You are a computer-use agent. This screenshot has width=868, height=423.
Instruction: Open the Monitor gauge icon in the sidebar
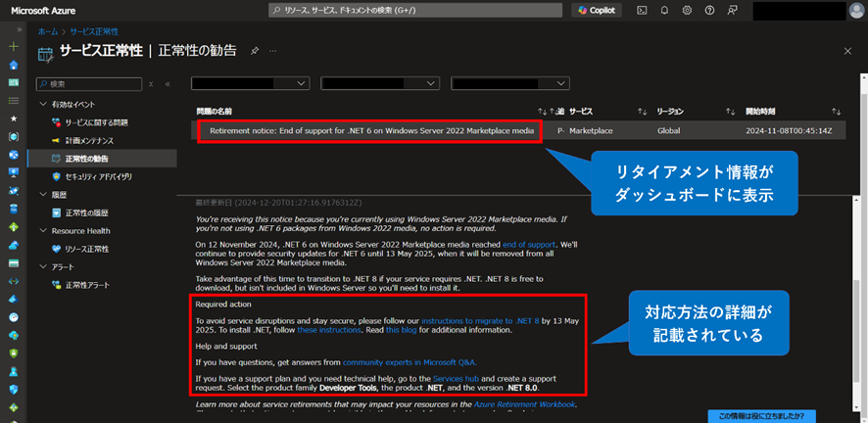pos(15,317)
